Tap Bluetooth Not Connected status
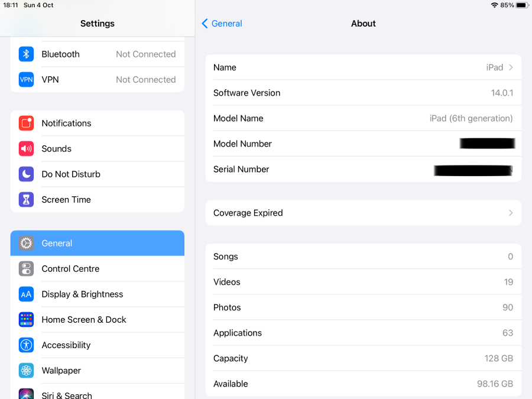The width and height of the screenshot is (532, 399). pyautogui.click(x=146, y=54)
